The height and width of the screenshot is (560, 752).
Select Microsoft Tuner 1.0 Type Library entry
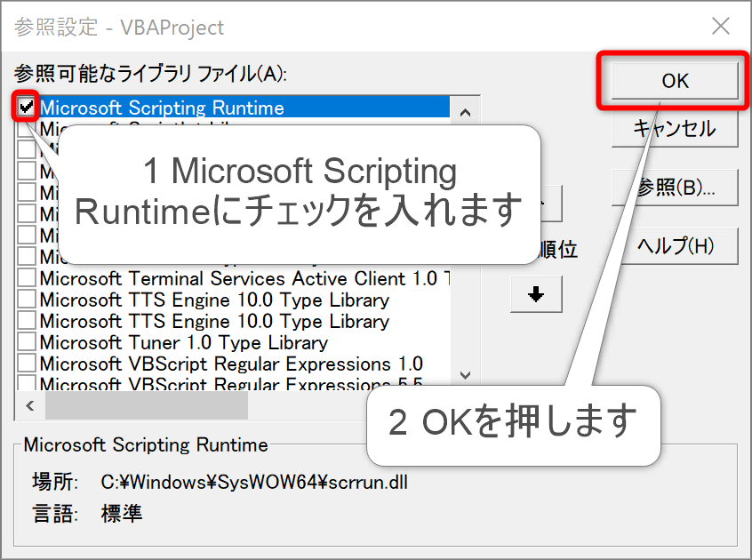pyautogui.click(x=183, y=342)
